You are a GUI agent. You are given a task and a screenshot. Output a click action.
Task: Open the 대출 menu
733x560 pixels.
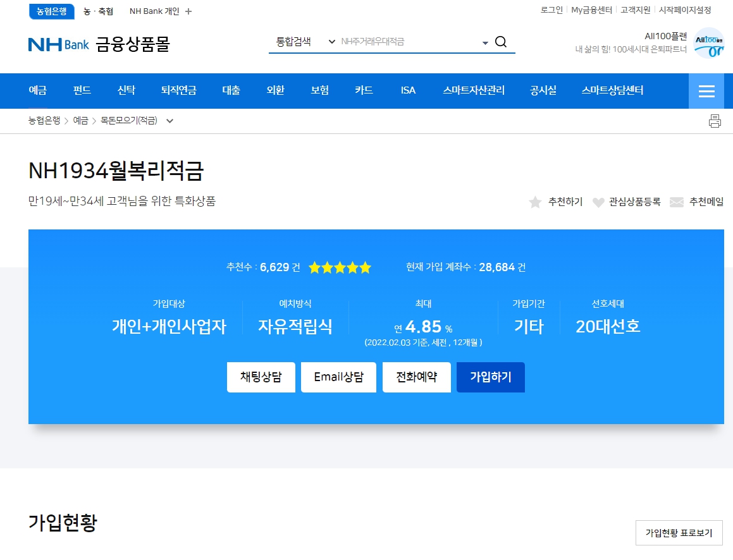[231, 90]
